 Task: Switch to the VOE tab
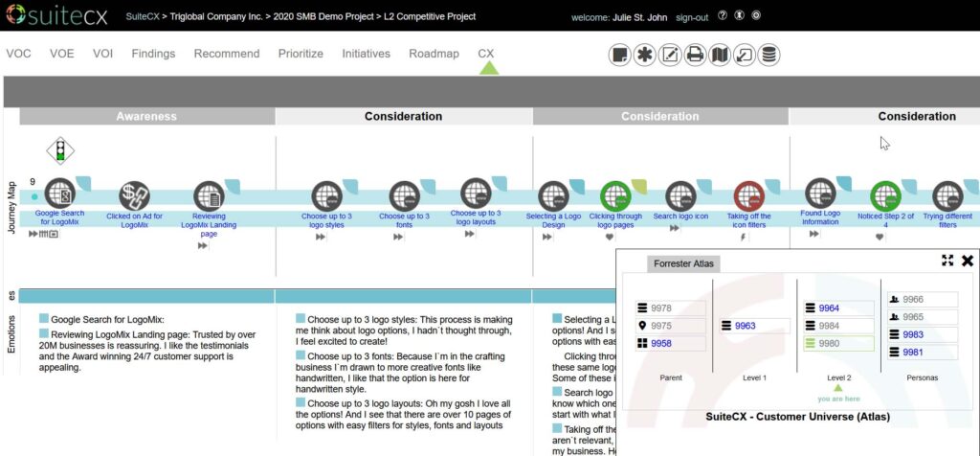(x=62, y=54)
